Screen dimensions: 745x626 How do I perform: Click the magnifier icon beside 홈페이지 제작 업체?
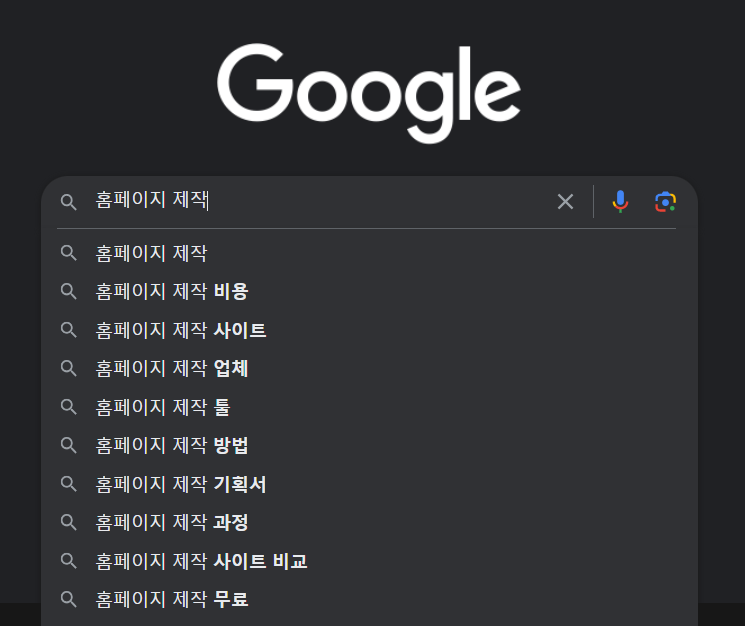click(x=68, y=368)
